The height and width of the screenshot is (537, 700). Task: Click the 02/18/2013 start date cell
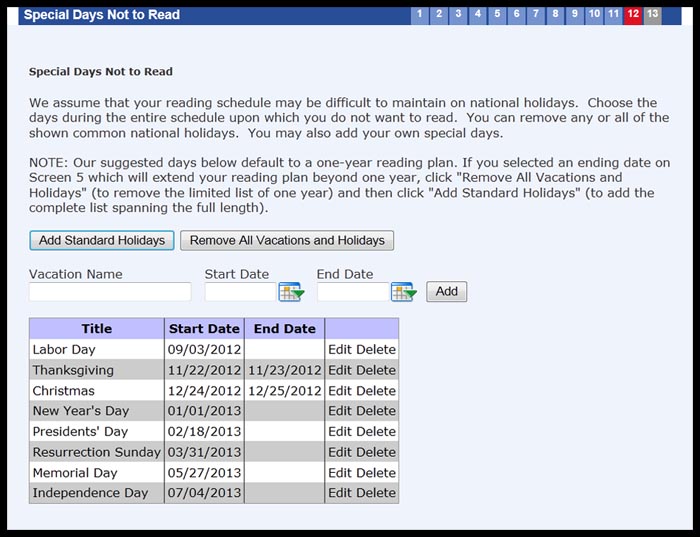click(x=204, y=432)
